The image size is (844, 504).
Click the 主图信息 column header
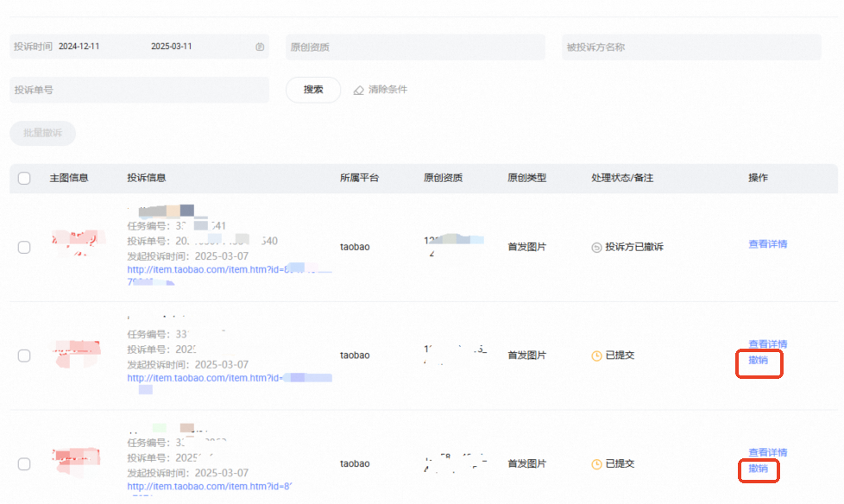click(x=69, y=178)
